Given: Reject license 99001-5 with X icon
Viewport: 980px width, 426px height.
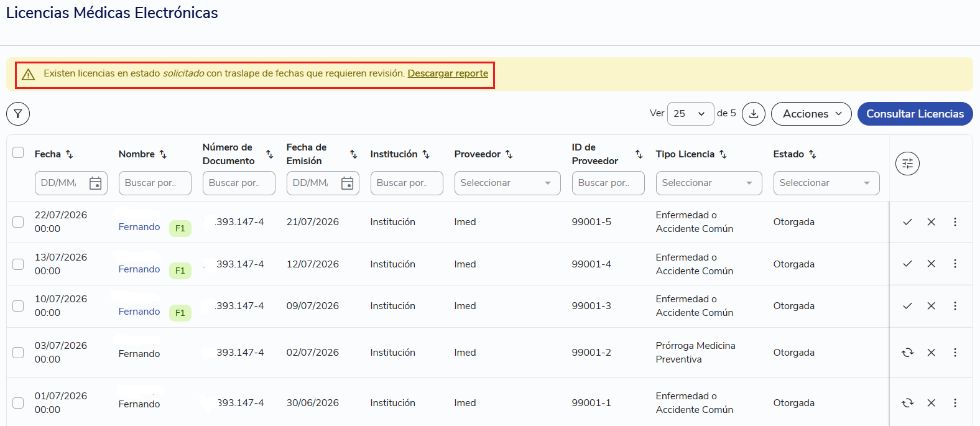Looking at the screenshot, I should tap(931, 222).
